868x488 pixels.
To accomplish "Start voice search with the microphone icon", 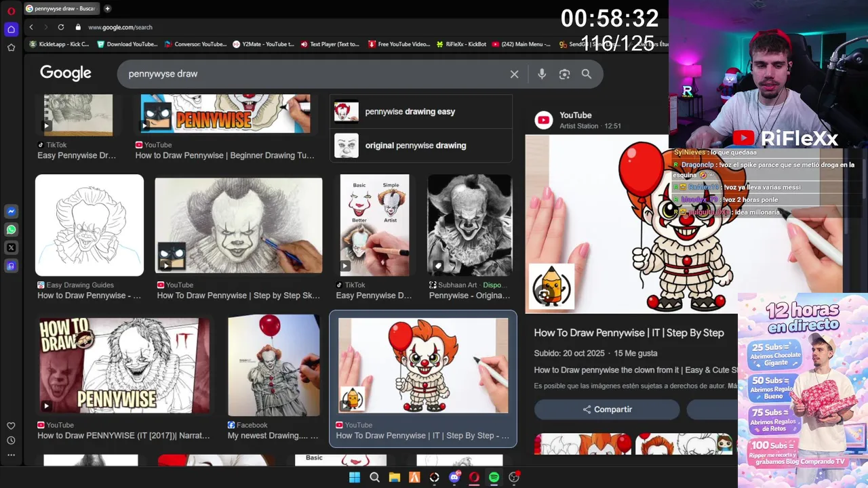I will 542,74.
